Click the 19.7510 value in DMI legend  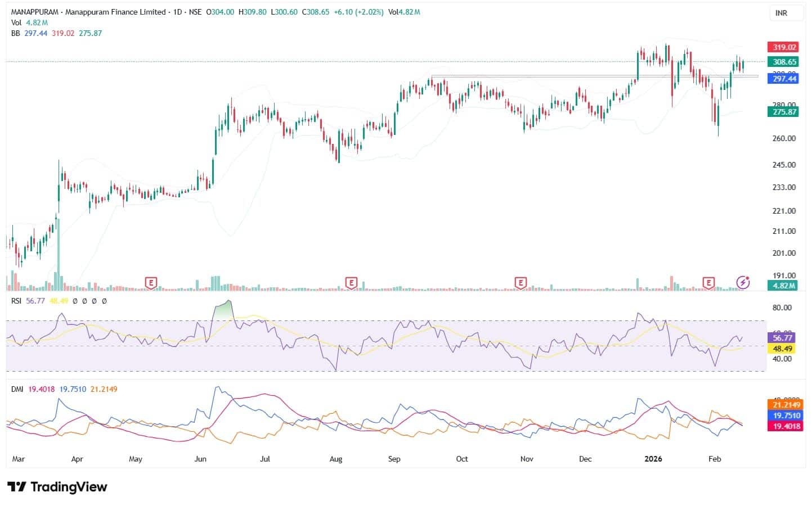tap(73, 389)
